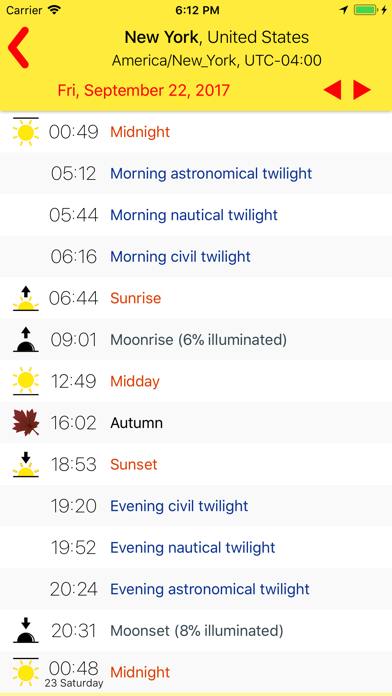
Task: Tap the sunset icon at 18:53
Action: (26, 464)
